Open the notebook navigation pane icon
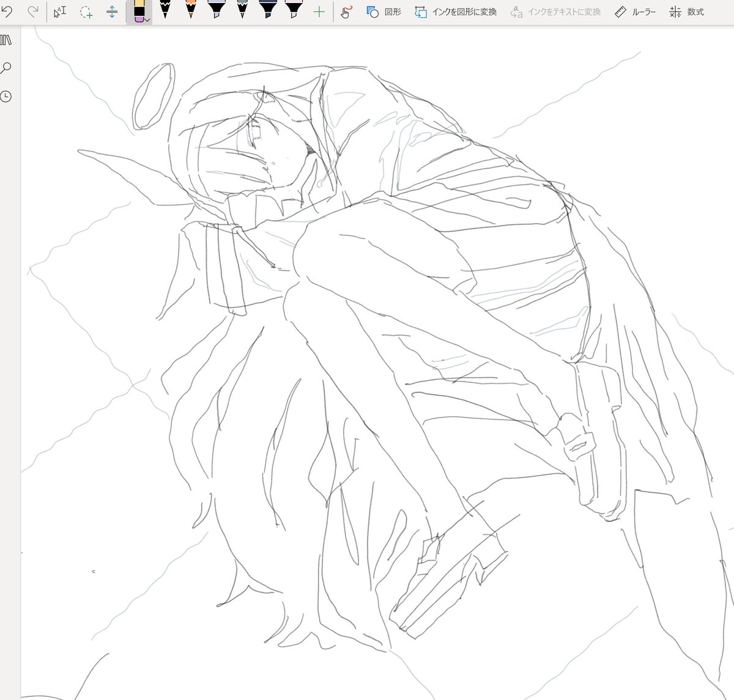This screenshot has width=734, height=700. 6,40
